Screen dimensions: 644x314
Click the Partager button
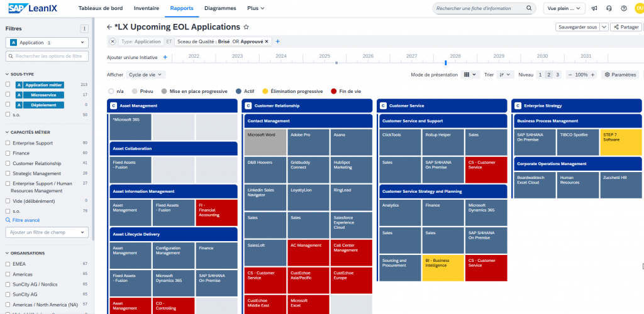626,27
